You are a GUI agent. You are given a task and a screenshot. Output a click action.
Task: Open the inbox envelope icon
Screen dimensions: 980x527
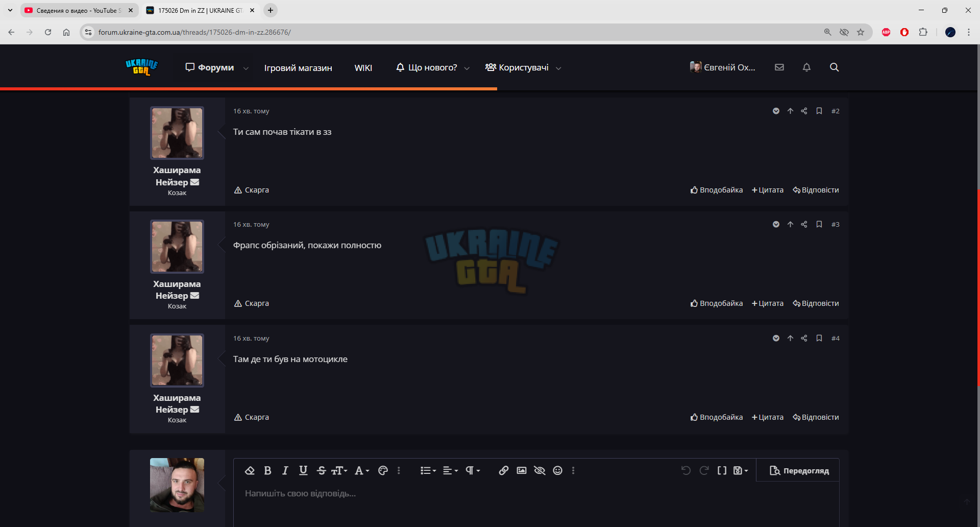tap(779, 67)
